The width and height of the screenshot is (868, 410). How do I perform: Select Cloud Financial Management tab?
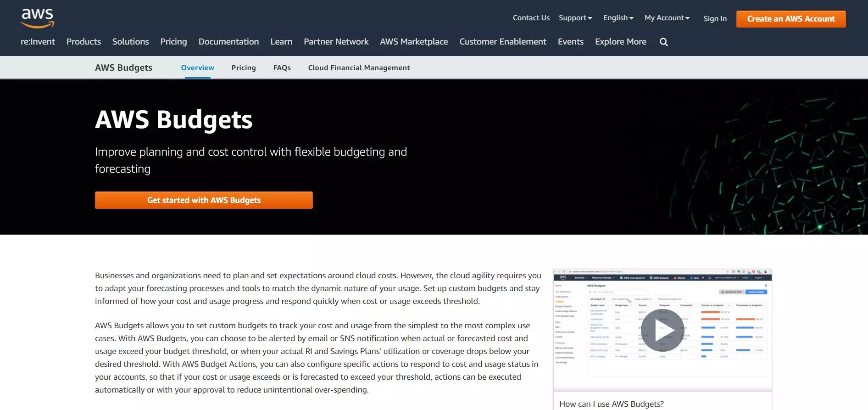[359, 68]
